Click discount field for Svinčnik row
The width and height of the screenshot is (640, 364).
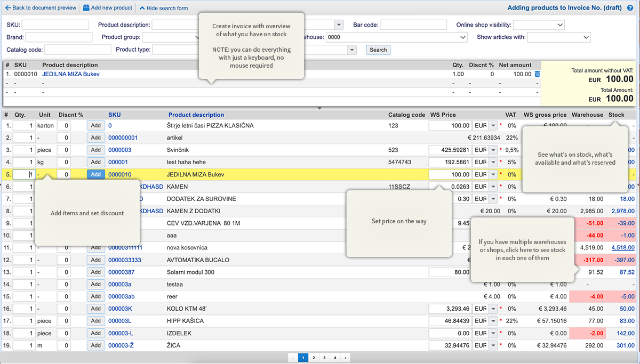click(x=64, y=150)
